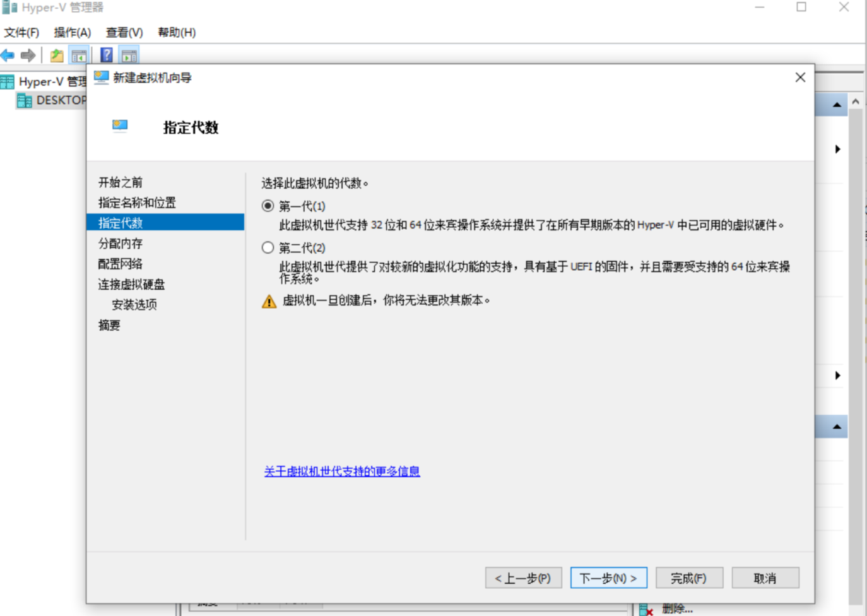Click the Hyper-V Manager window title icon
Screen dimensions: 867x616
point(9,8)
